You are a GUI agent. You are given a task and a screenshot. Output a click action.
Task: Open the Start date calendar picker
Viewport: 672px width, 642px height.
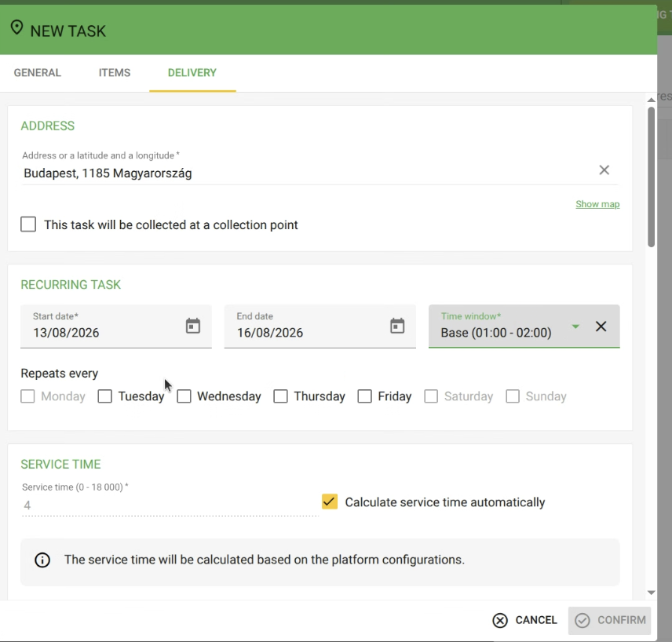pyautogui.click(x=193, y=326)
